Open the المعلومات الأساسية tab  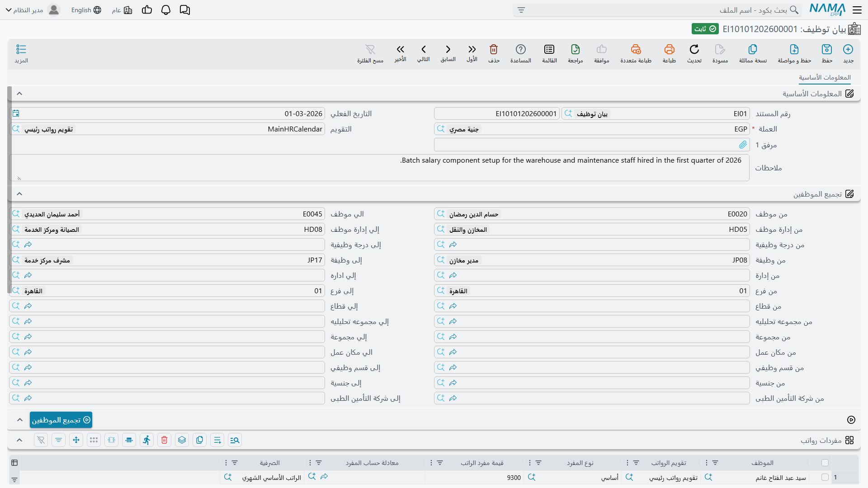(x=825, y=78)
